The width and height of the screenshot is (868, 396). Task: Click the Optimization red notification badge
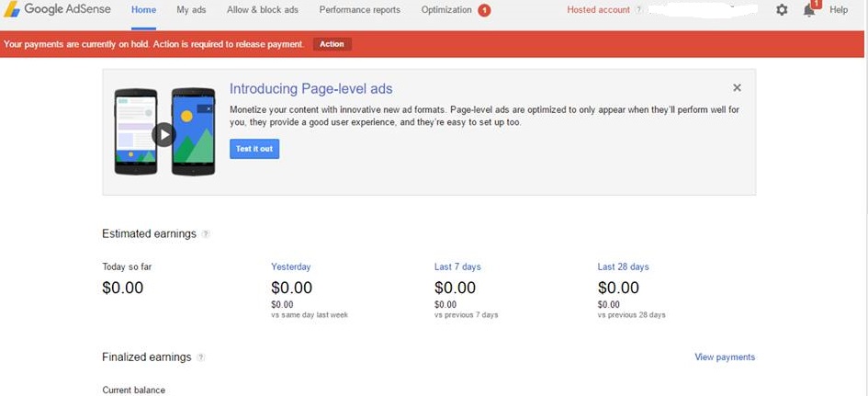[484, 10]
